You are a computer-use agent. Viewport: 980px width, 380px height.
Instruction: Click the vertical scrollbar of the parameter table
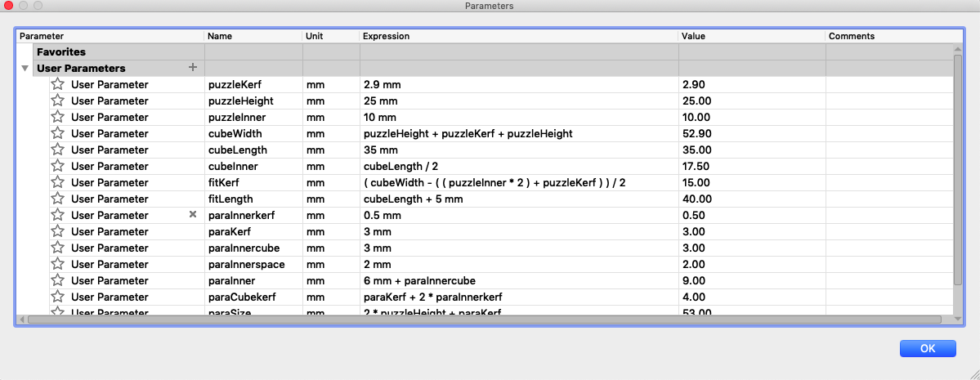coord(957,163)
